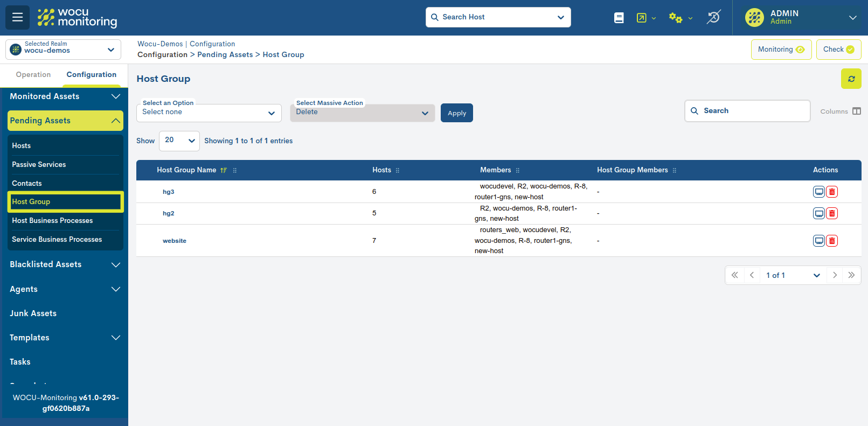
Task: Change the Show 20 entries dropdown
Action: (x=179, y=141)
